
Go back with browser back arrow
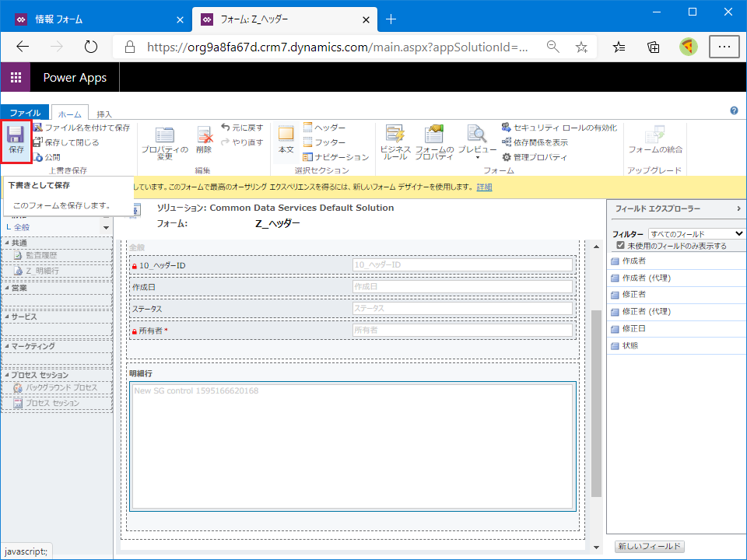pyautogui.click(x=23, y=47)
